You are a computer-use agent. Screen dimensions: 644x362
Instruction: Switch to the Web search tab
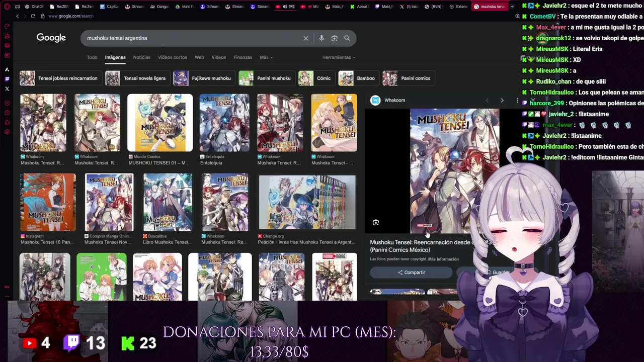click(199, 57)
